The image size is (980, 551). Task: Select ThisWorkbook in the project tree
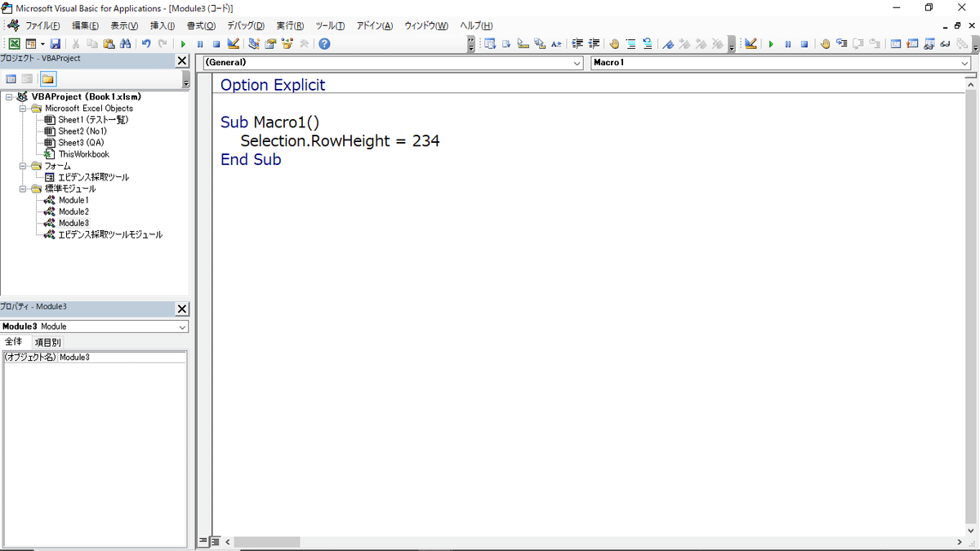click(x=83, y=154)
